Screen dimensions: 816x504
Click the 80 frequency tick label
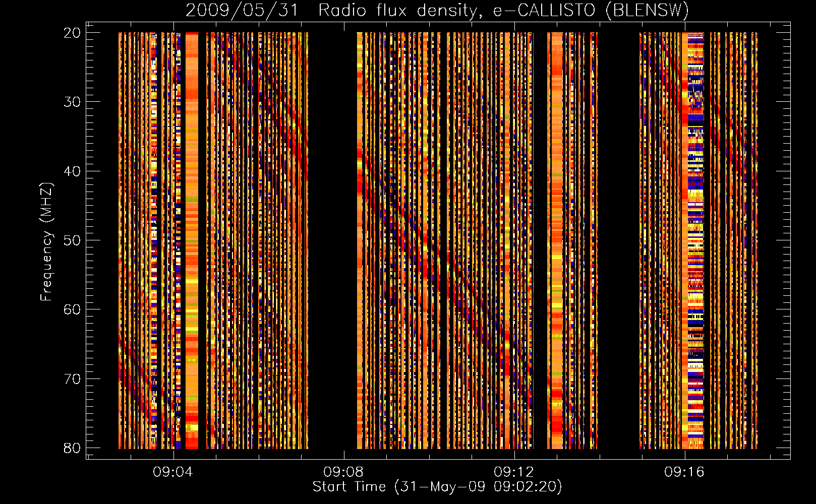coord(72,448)
